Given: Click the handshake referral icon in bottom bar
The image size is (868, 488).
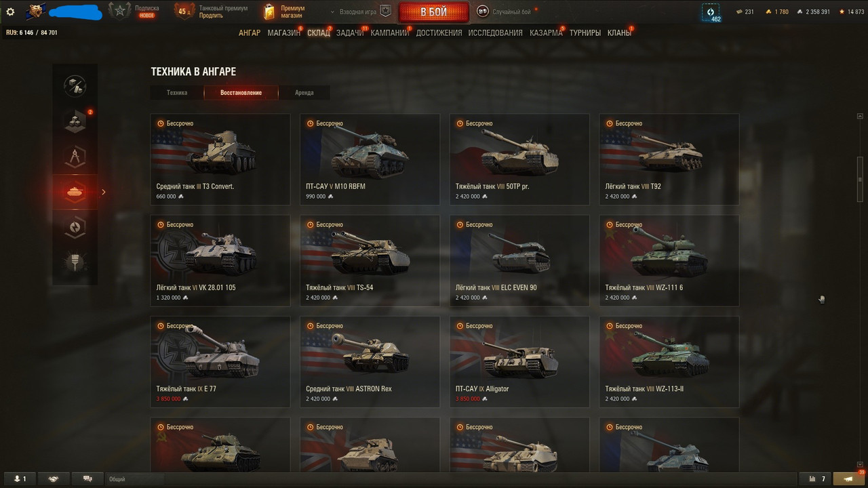Looking at the screenshot, I should (x=54, y=479).
